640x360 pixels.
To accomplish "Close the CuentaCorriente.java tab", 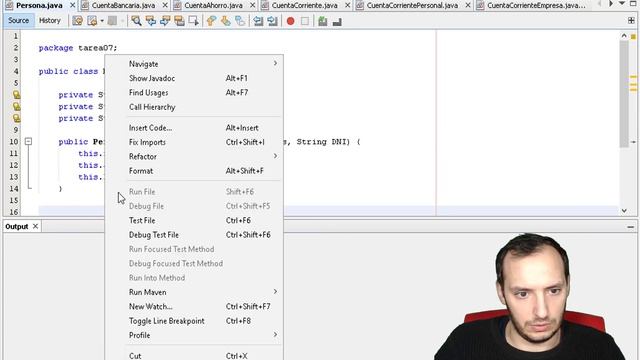I will (347, 5).
